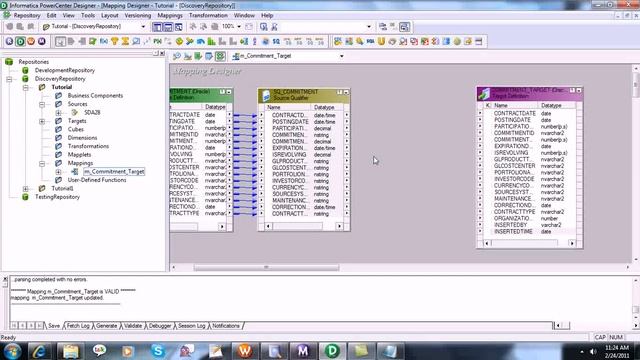Toggle the Output window view button
This screenshot has height=360, width=640.
(168, 27)
